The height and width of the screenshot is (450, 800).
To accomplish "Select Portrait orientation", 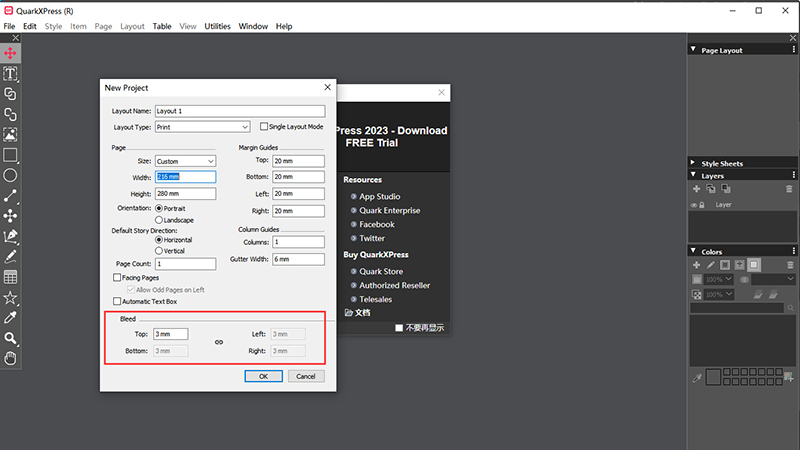I will click(159, 208).
